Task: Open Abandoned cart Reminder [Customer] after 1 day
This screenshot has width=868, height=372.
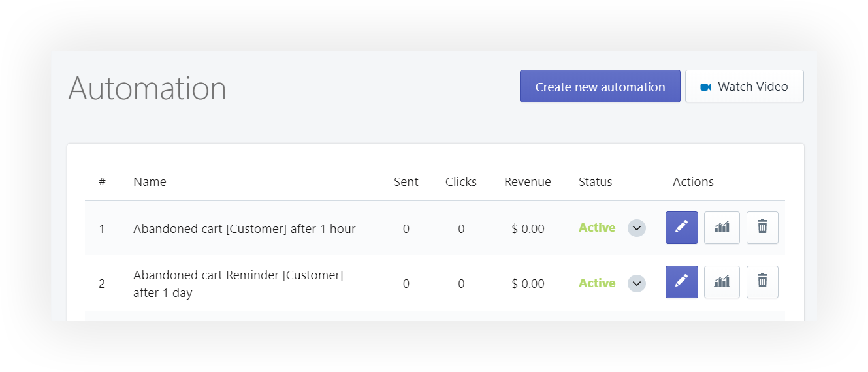Action: coord(238,284)
